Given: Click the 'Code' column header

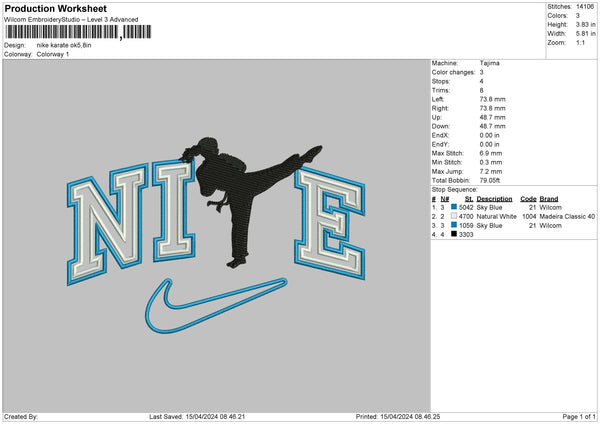Looking at the screenshot, I should (x=528, y=199).
